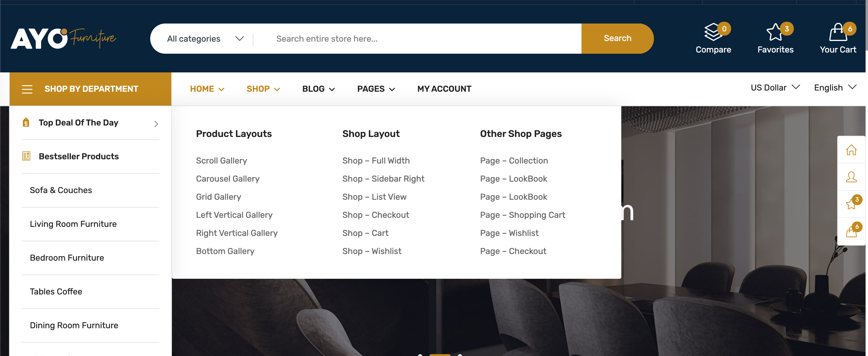Screen dimensions: 868x356
Task: Click the AYO Furniture logo
Action: (x=63, y=38)
